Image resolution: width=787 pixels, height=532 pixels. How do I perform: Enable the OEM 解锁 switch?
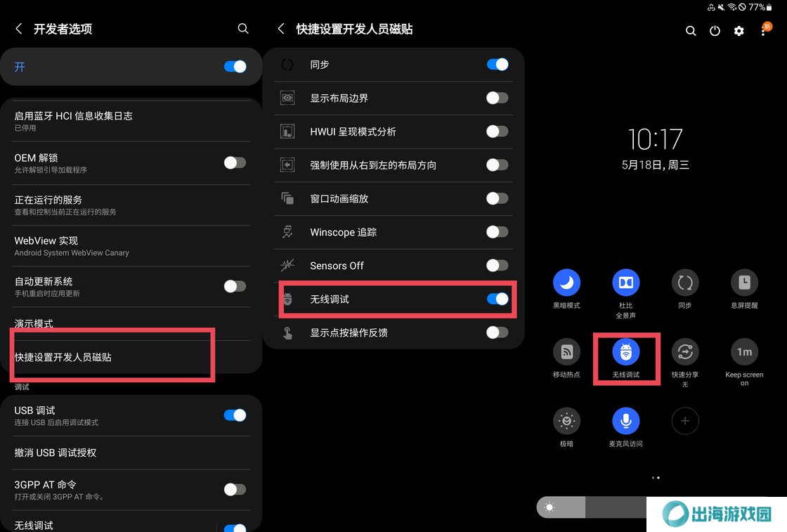pyautogui.click(x=235, y=162)
